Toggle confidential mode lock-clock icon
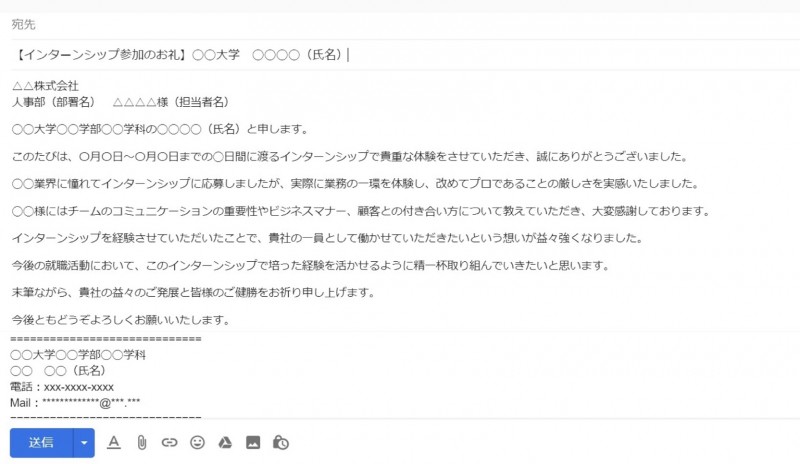Screen dimensions: 800x464 (281, 443)
